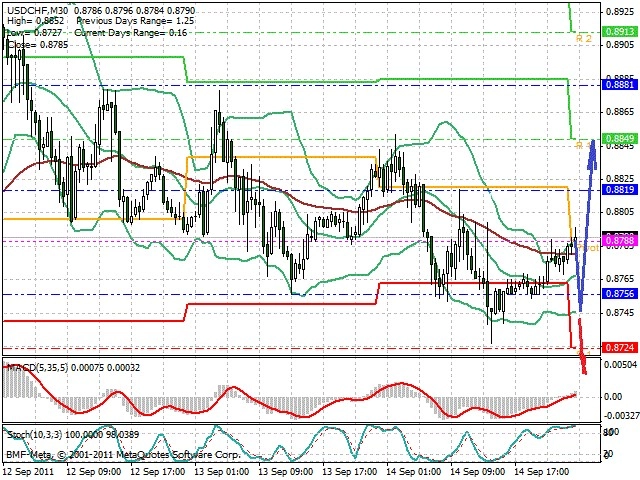Click the blue upward forecast arrow head
This screenshot has height=480, width=640.
click(x=592, y=153)
